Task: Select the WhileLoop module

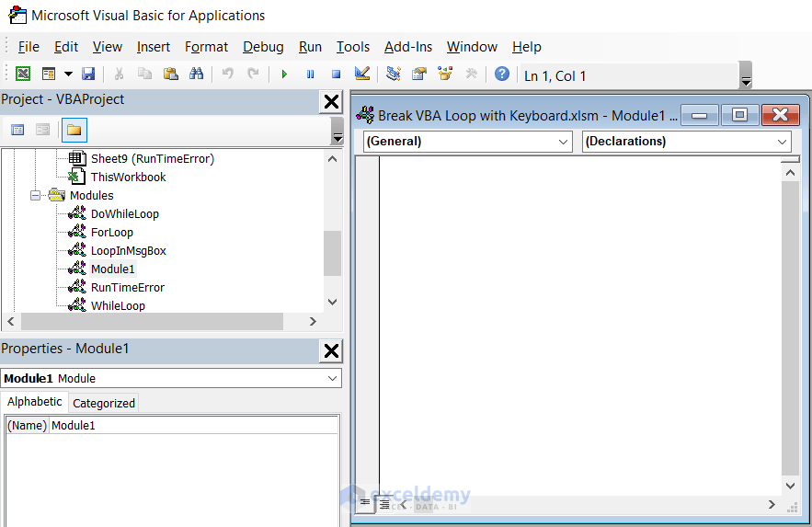Action: (x=118, y=306)
